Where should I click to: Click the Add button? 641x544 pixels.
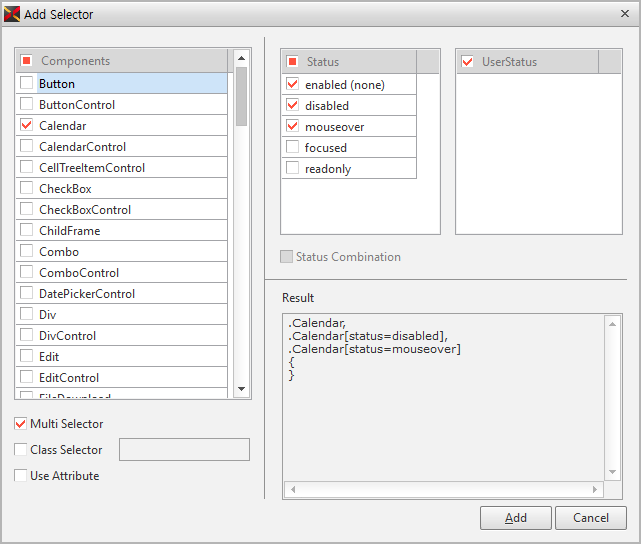click(x=516, y=518)
